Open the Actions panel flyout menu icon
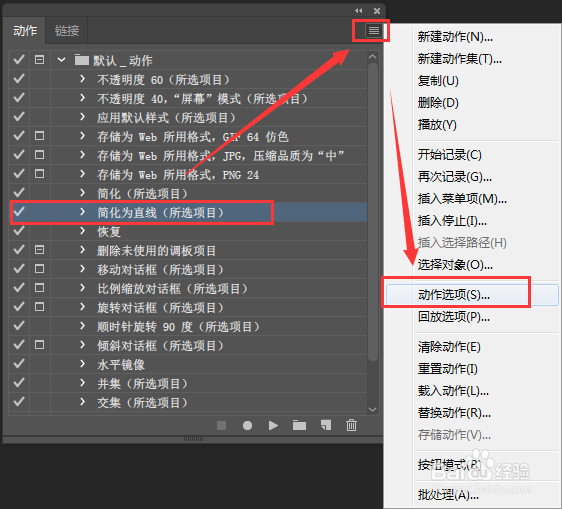 click(x=373, y=31)
